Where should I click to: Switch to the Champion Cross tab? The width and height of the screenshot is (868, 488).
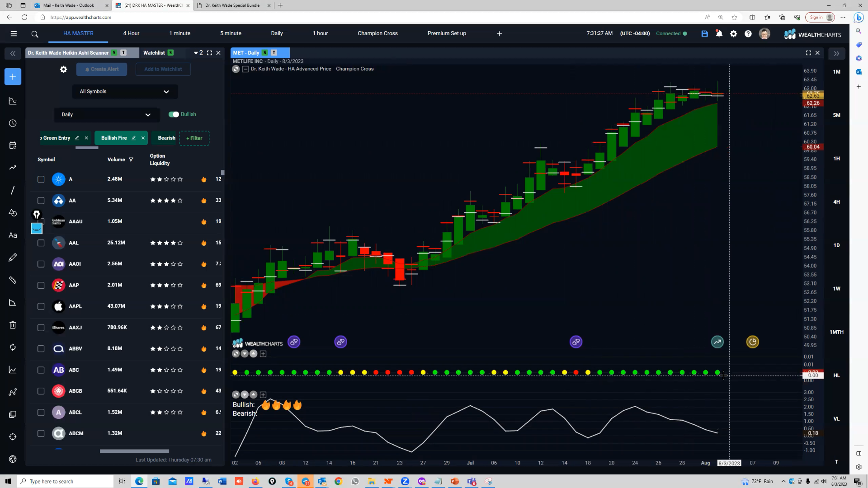coord(377,33)
